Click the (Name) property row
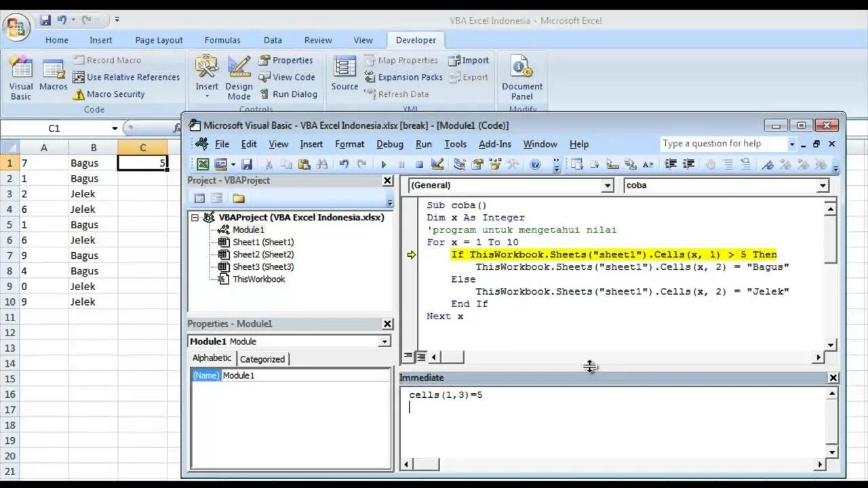 click(x=290, y=375)
